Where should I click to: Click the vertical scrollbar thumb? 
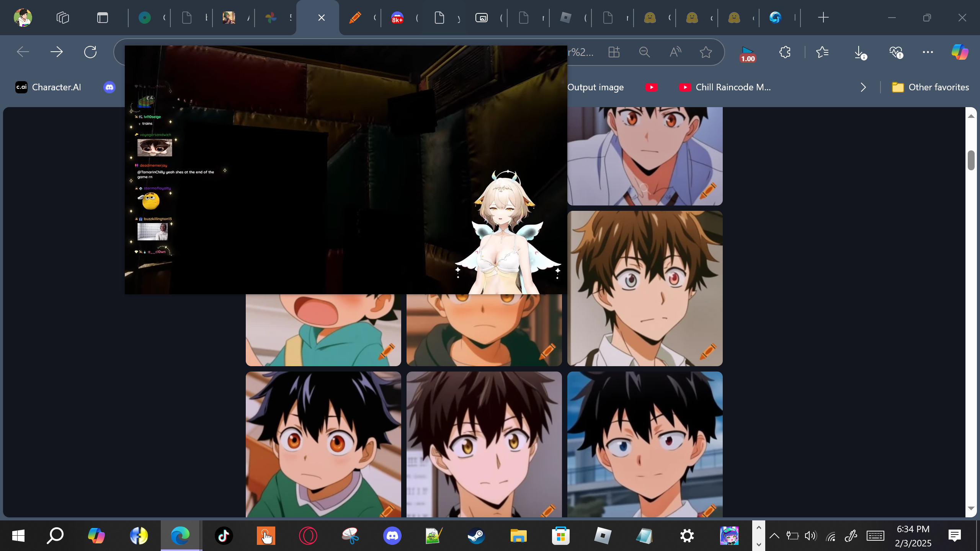point(971,160)
